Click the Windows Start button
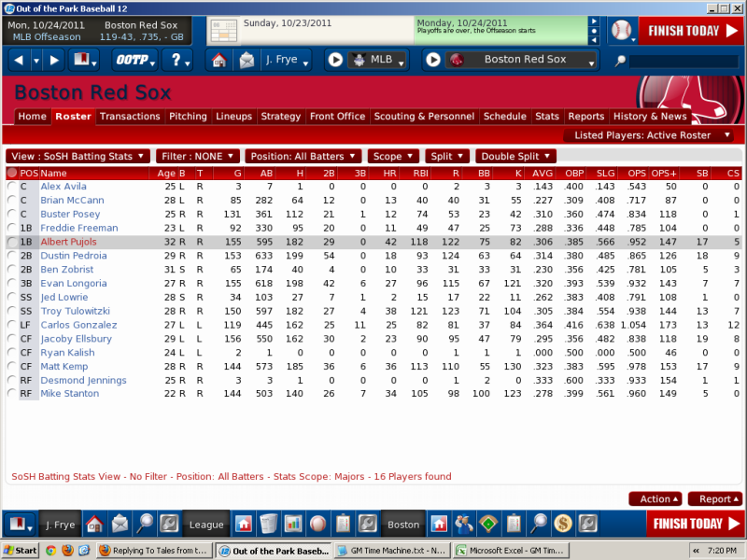 (x=20, y=551)
